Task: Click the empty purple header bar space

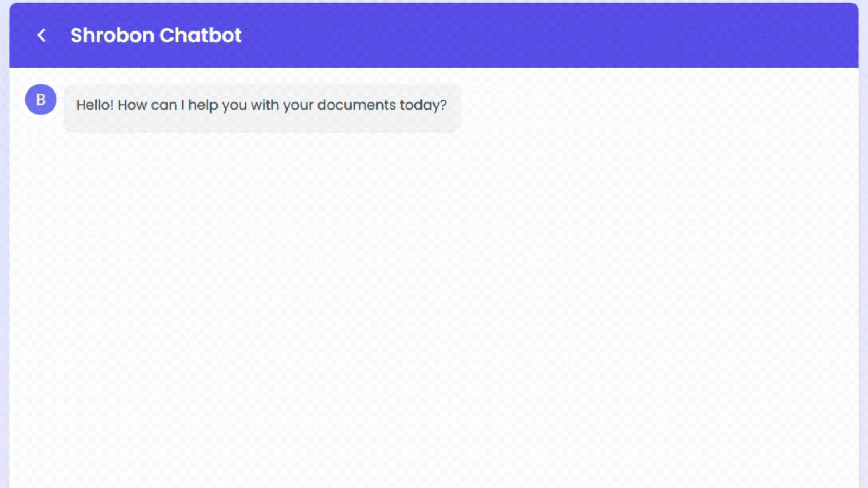Action: click(542, 36)
